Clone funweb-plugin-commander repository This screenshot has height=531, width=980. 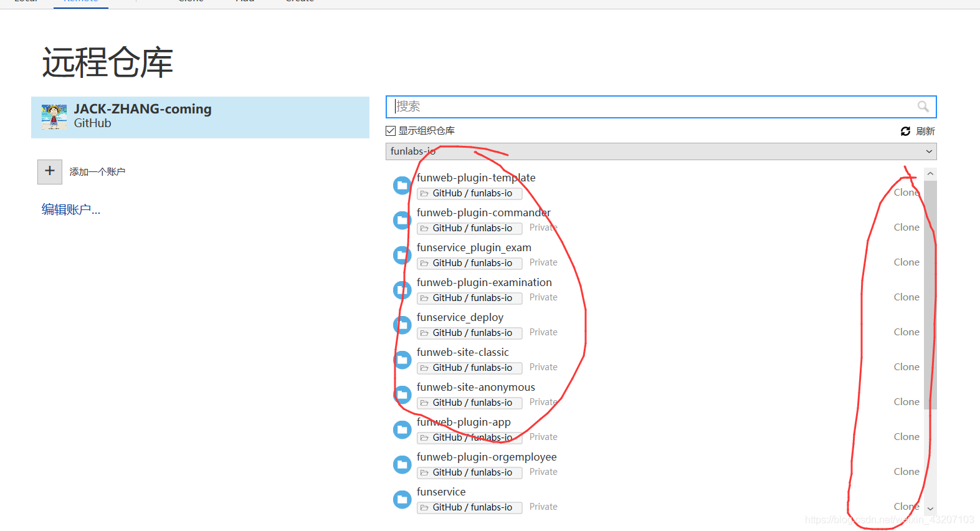(x=906, y=227)
